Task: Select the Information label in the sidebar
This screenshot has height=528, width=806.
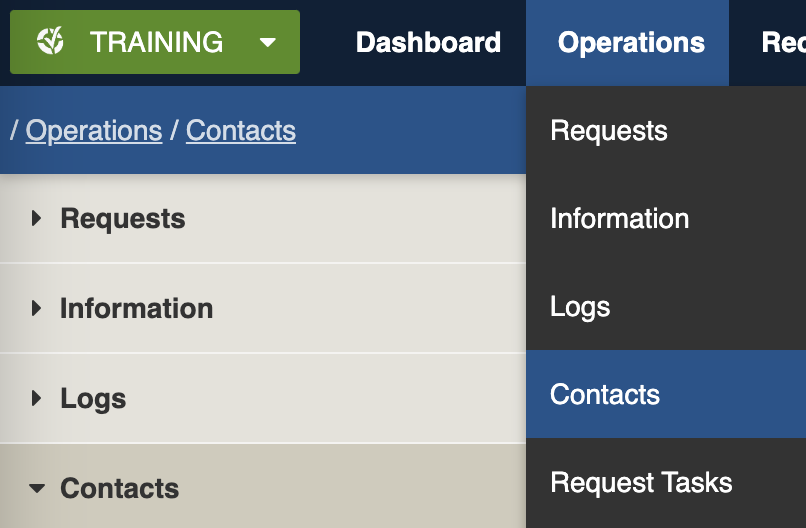Action: pyautogui.click(x=136, y=308)
